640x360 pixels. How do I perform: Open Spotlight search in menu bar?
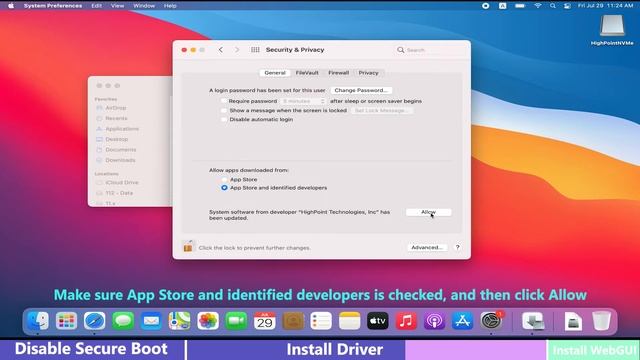(553, 6)
